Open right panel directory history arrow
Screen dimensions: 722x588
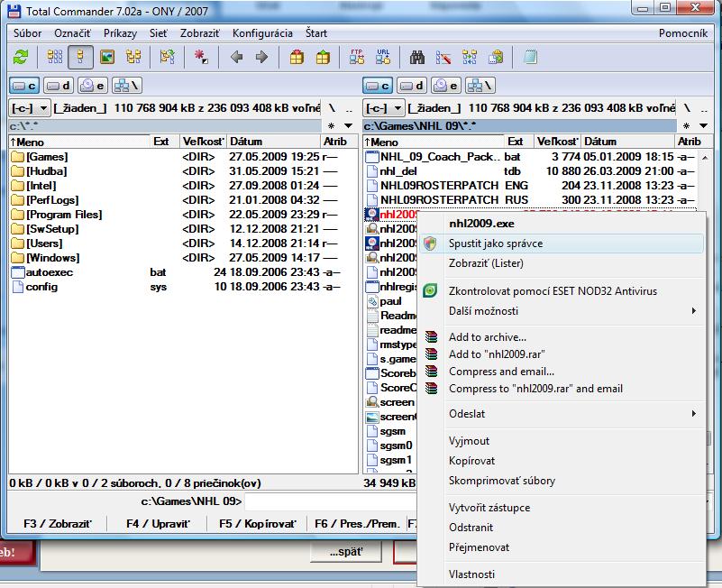703,125
